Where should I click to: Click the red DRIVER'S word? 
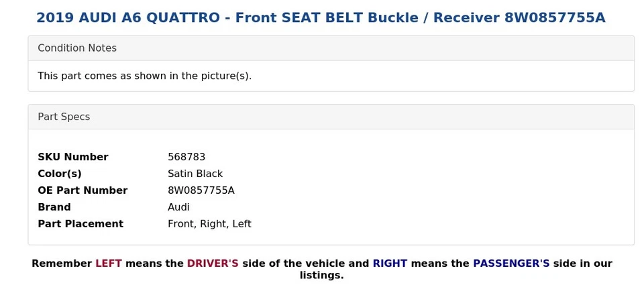(x=213, y=264)
